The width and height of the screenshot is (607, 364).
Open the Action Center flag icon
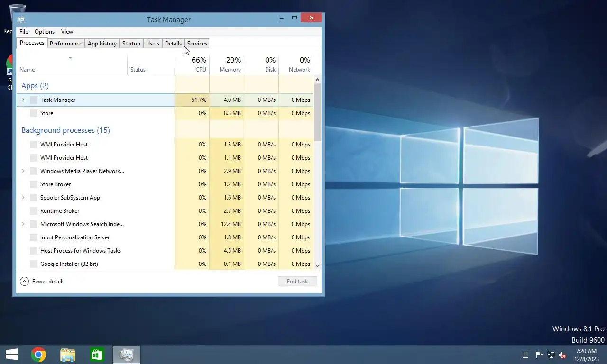(x=539, y=355)
